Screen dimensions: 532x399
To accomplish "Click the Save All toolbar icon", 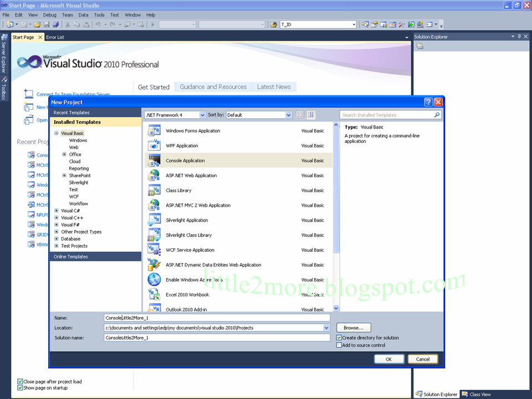I will (x=55, y=24).
